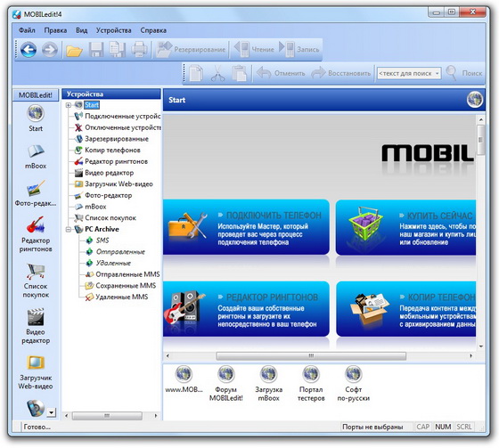The image size is (499, 448).
Task: Click the horizontal scrollbar of Start page
Action: (x=311, y=355)
